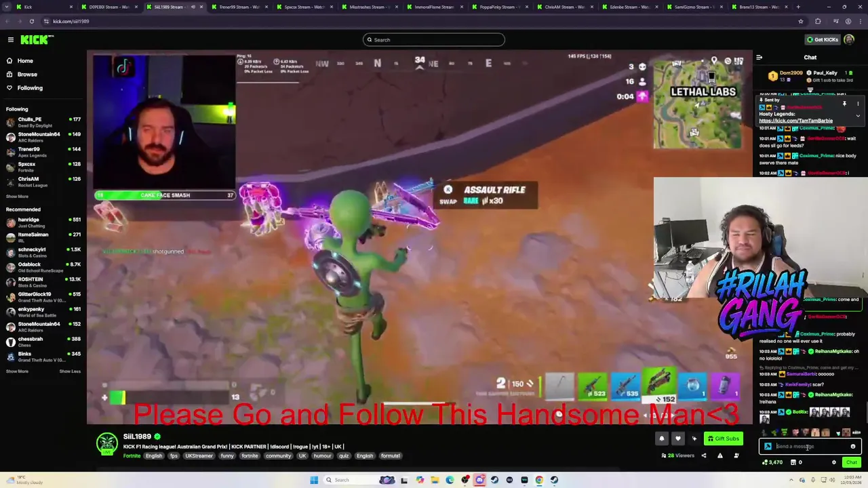Click the share stream icon
The image size is (868, 488).
tap(703, 455)
